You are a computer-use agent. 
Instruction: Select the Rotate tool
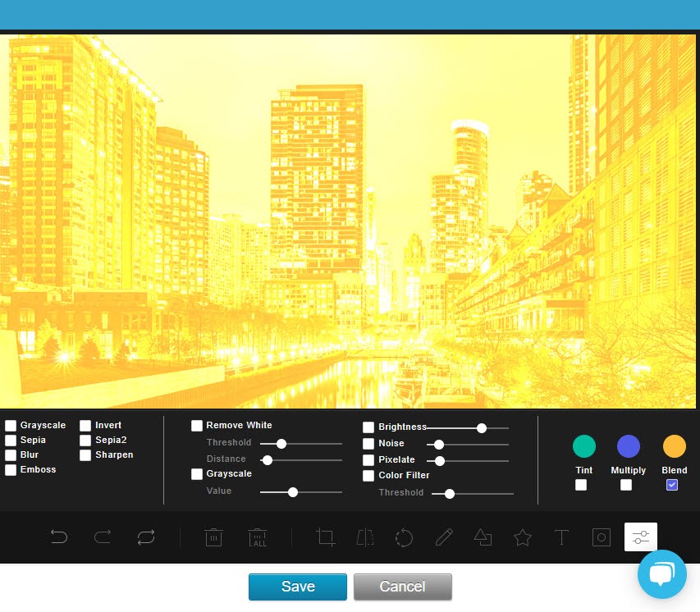coord(404,537)
